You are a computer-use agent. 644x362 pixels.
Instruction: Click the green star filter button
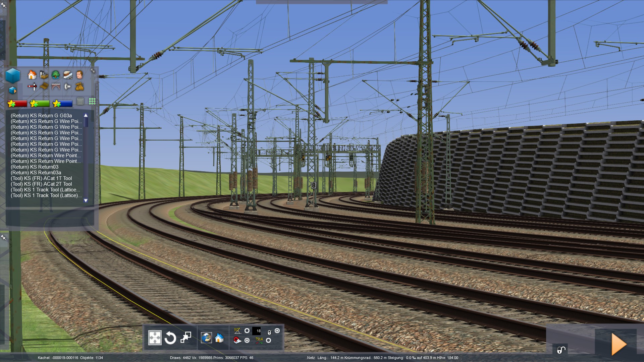[40, 104]
